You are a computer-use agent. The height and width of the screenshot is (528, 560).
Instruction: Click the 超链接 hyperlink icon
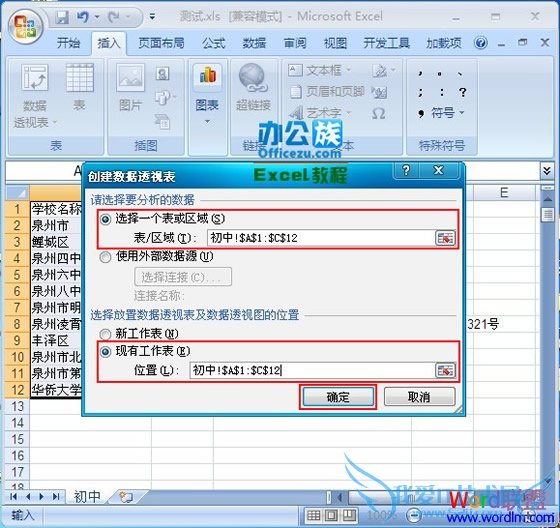click(x=253, y=78)
